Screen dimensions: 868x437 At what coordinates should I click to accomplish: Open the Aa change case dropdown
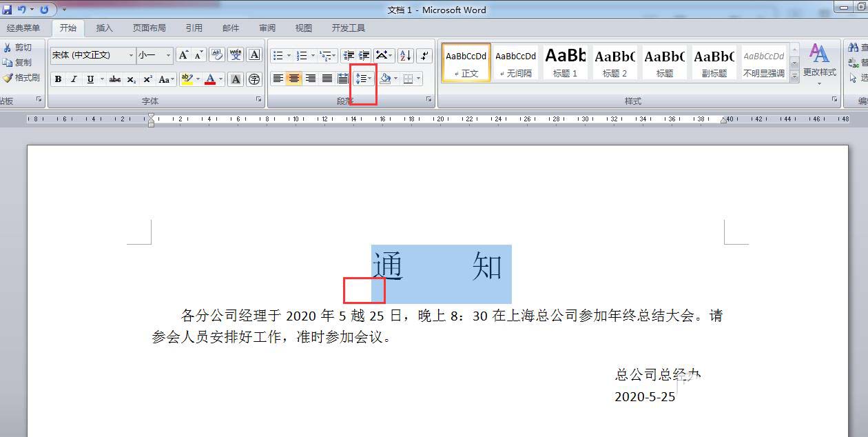[x=167, y=79]
